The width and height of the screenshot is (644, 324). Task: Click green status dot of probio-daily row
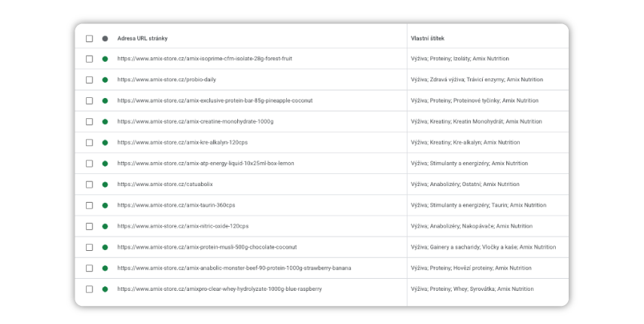pyautogui.click(x=105, y=80)
